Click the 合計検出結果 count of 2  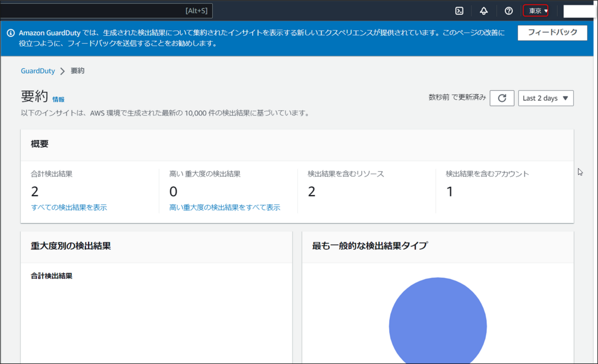[x=33, y=191]
